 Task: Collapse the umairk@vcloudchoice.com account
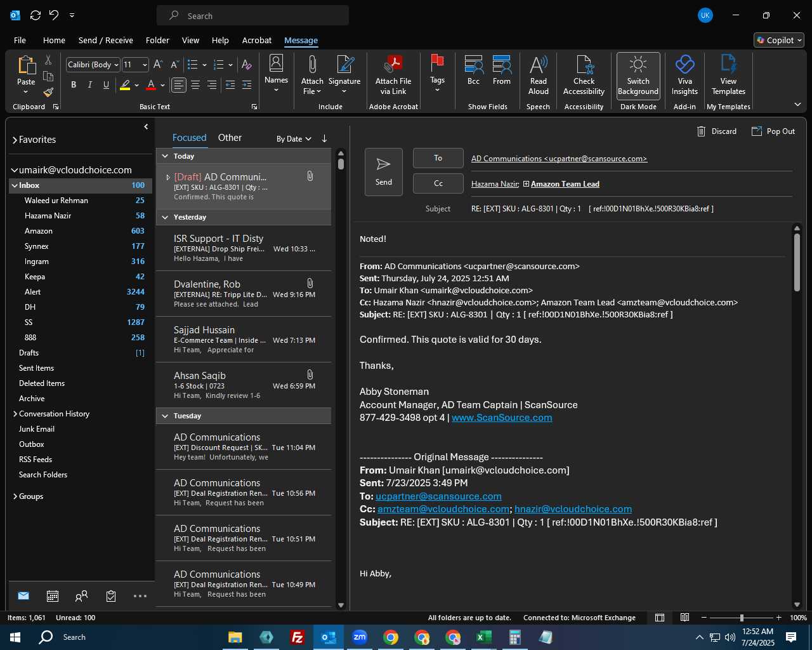[x=15, y=170]
